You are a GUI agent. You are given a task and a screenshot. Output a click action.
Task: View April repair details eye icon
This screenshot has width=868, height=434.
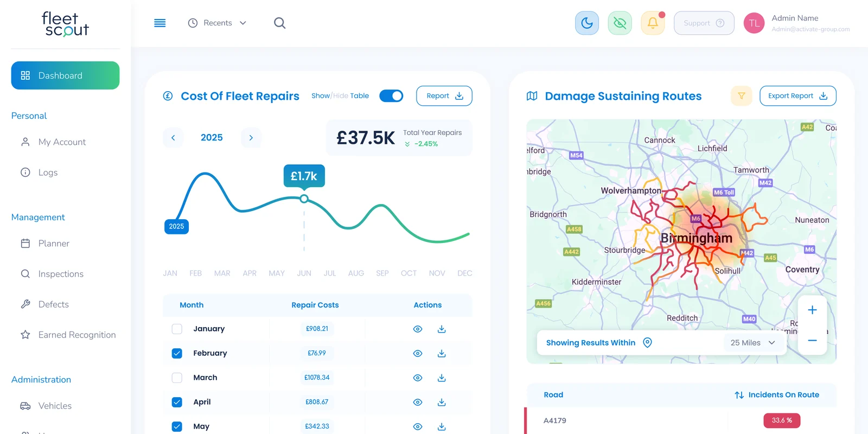[x=418, y=402]
